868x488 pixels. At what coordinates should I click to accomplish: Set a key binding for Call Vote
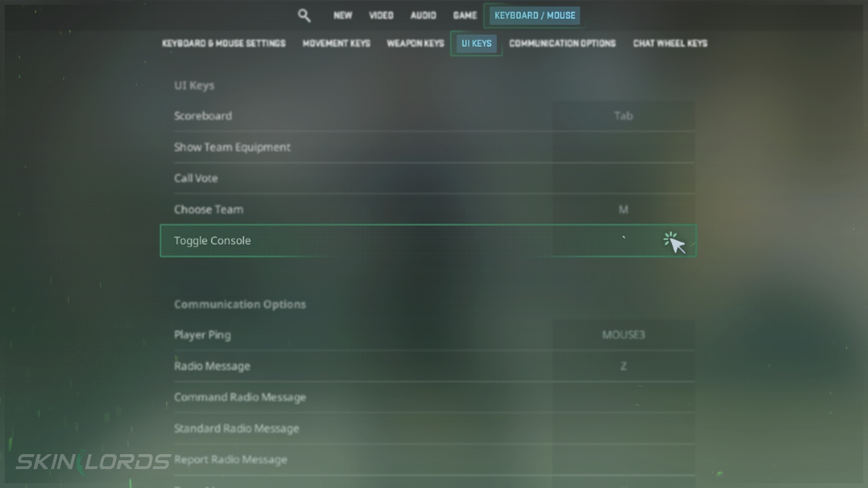click(623, 178)
